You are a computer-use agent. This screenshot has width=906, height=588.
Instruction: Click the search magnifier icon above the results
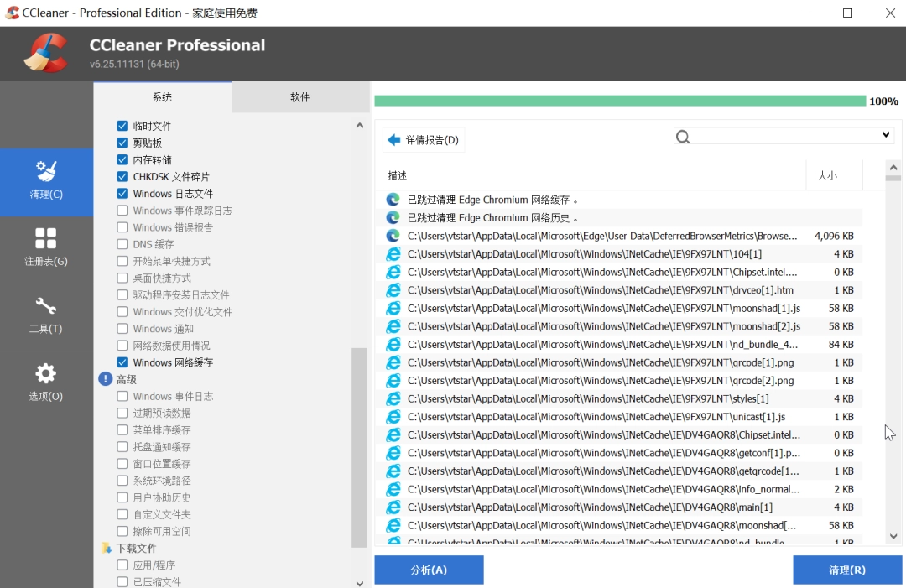pyautogui.click(x=683, y=135)
